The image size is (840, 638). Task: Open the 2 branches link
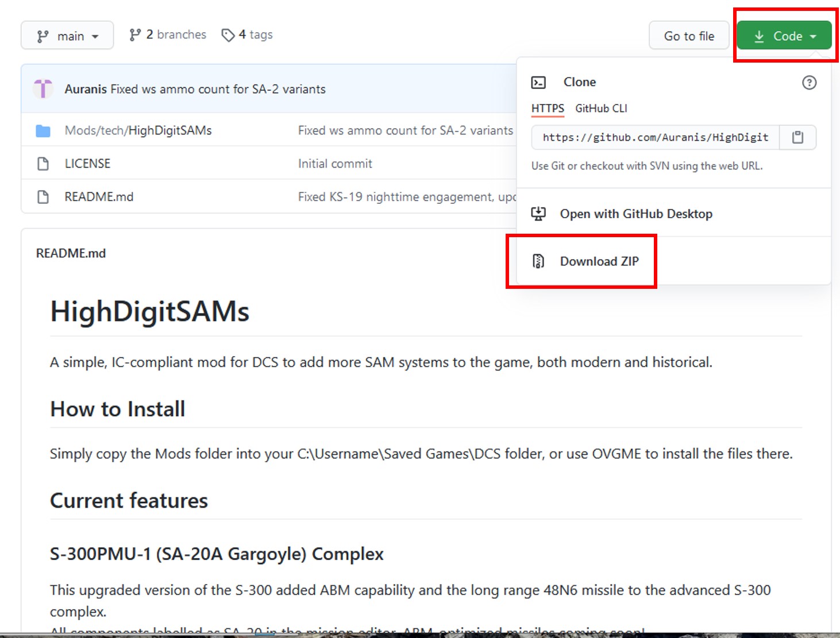168,35
